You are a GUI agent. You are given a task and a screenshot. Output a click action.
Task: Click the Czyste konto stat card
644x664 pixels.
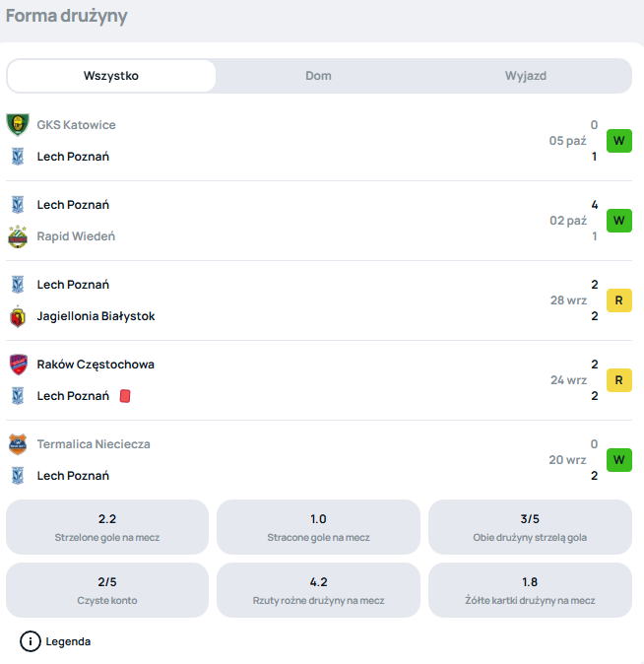click(107, 590)
